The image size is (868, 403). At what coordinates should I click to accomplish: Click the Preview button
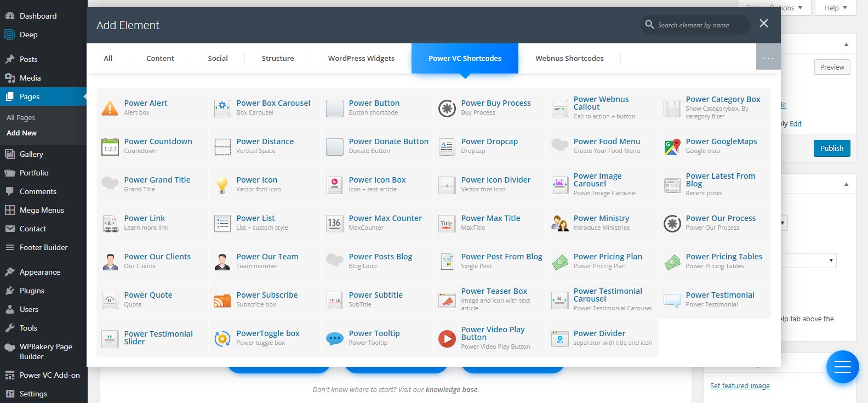click(x=832, y=67)
